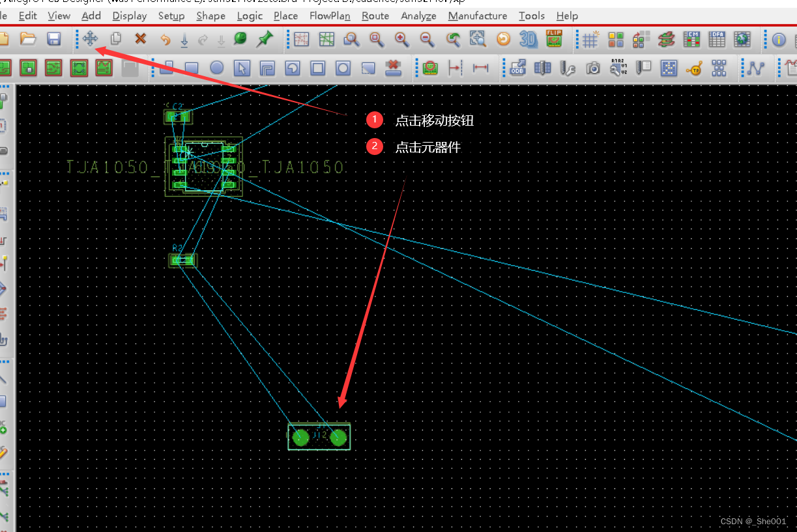This screenshot has height=532, width=797.
Task: Click the Copy icon in the toolbar
Action: pyautogui.click(x=116, y=39)
